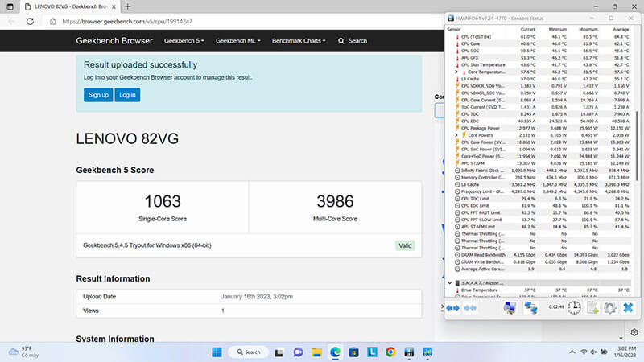Open a new browser tab with plus
Image resolution: width=644 pixels, height=362 pixels.
pyautogui.click(x=128, y=6)
